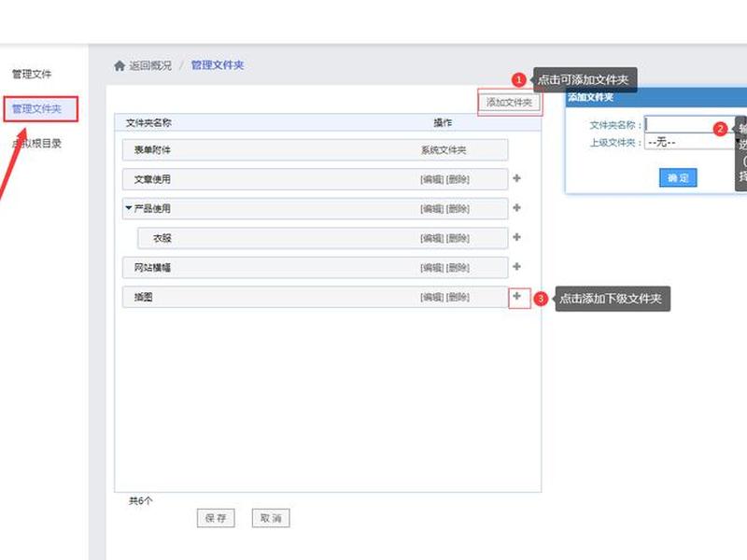Click the plus icon on the 插图 row
Viewport: 747px width, 560px height.
pos(516,296)
